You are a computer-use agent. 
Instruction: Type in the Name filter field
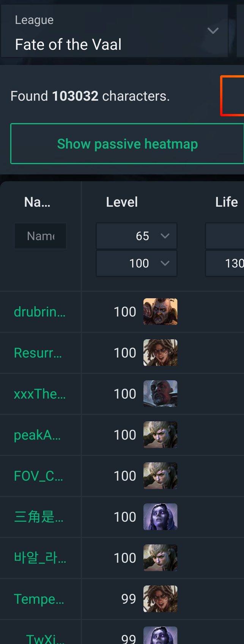pyautogui.click(x=40, y=236)
